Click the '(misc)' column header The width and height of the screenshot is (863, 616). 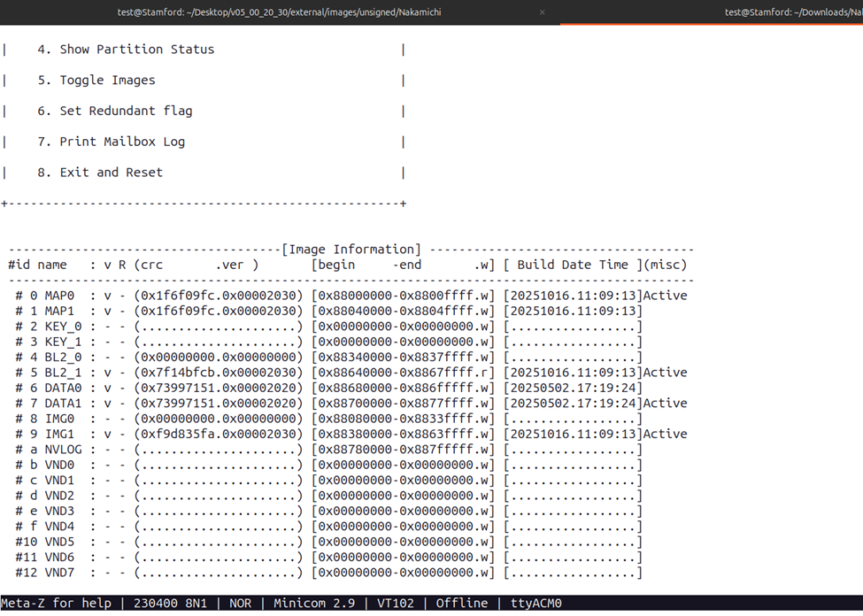point(665,265)
